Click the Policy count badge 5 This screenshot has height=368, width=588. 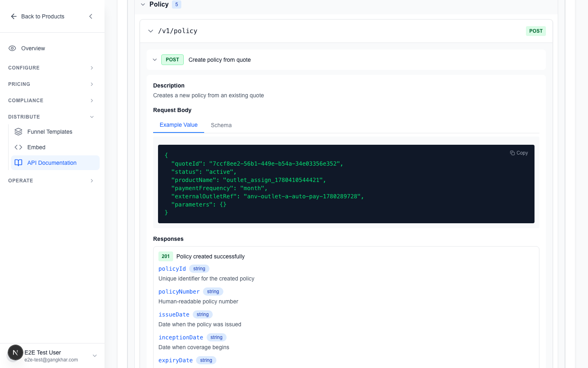[x=176, y=4]
